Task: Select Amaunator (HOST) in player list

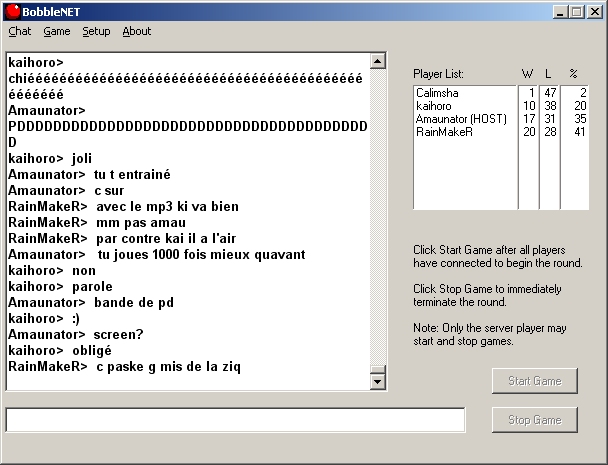Action: click(461, 118)
